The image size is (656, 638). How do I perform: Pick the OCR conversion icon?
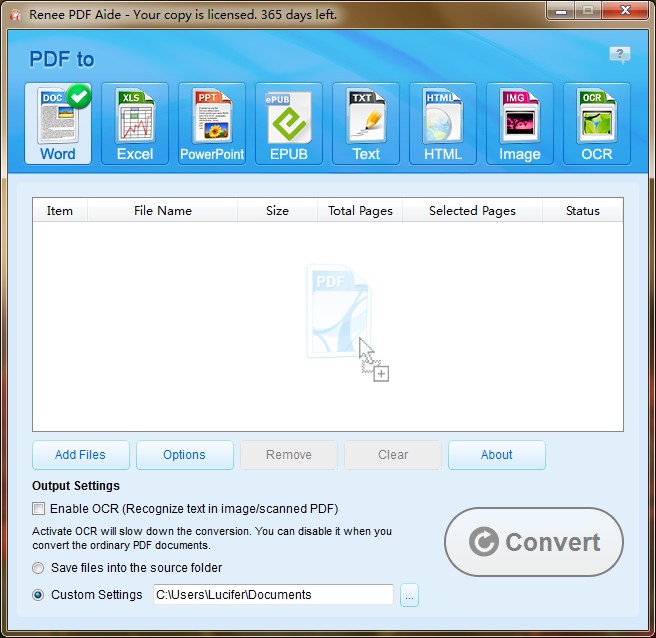pyautogui.click(x=597, y=123)
